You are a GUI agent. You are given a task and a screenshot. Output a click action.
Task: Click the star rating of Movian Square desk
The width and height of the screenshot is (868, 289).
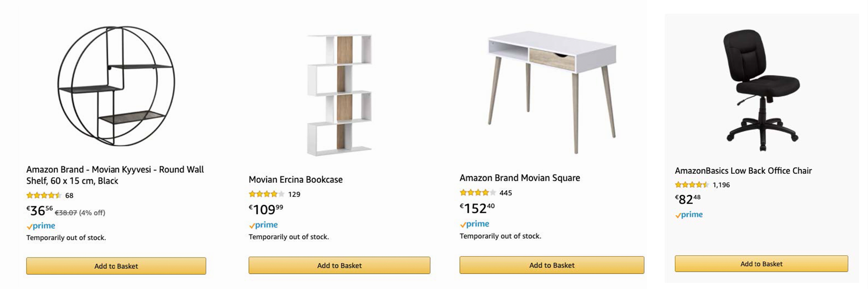tap(478, 193)
